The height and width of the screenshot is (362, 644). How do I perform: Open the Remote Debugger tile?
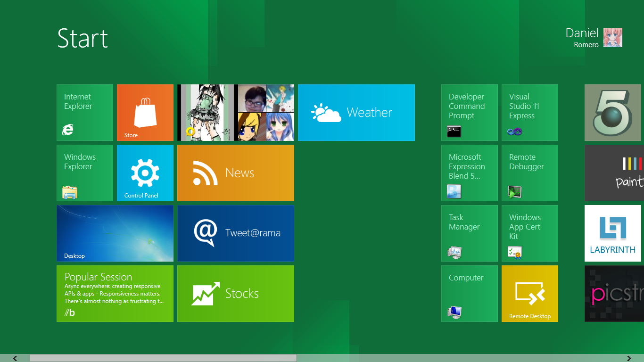(x=530, y=173)
